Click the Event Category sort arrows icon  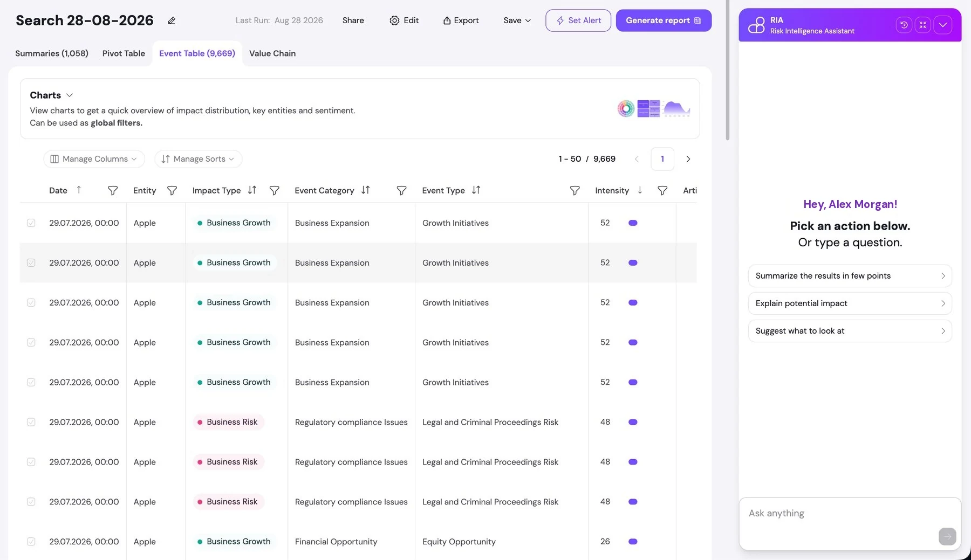click(366, 190)
